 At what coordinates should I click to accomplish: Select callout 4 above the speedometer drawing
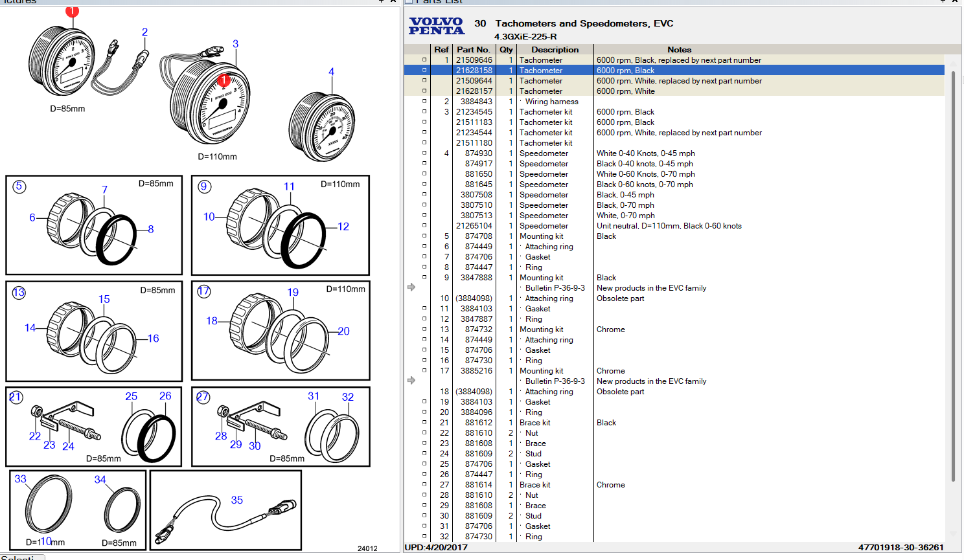[331, 72]
